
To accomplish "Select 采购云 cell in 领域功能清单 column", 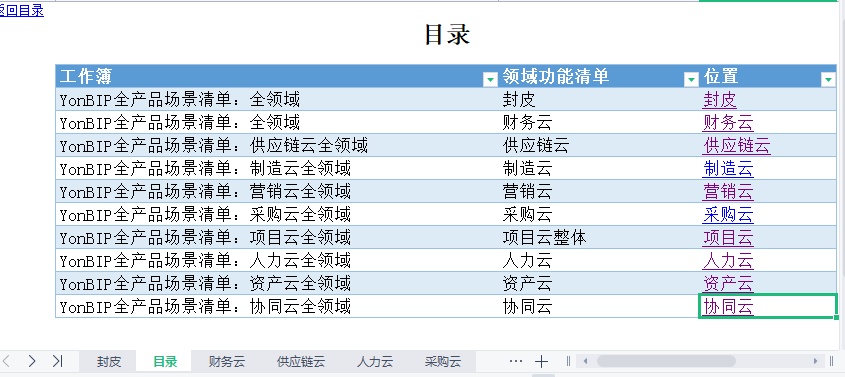I will (599, 214).
